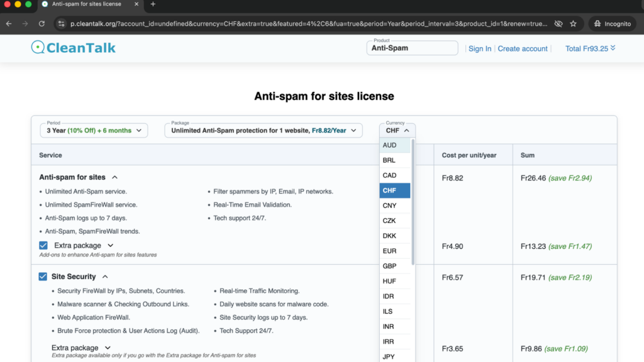Click the browser forward arrow
Screen dimensions: 644x362
pos(25,24)
